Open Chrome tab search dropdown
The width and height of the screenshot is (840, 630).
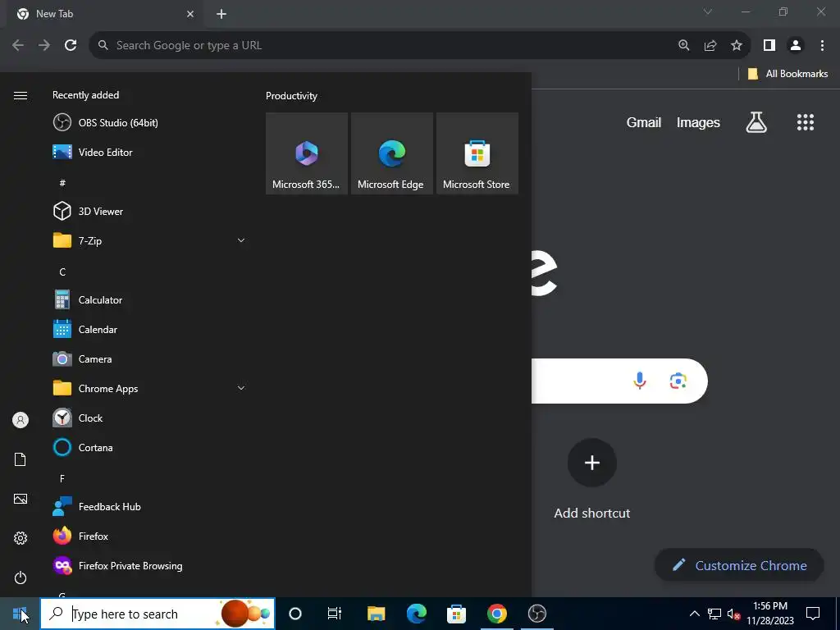(708, 11)
